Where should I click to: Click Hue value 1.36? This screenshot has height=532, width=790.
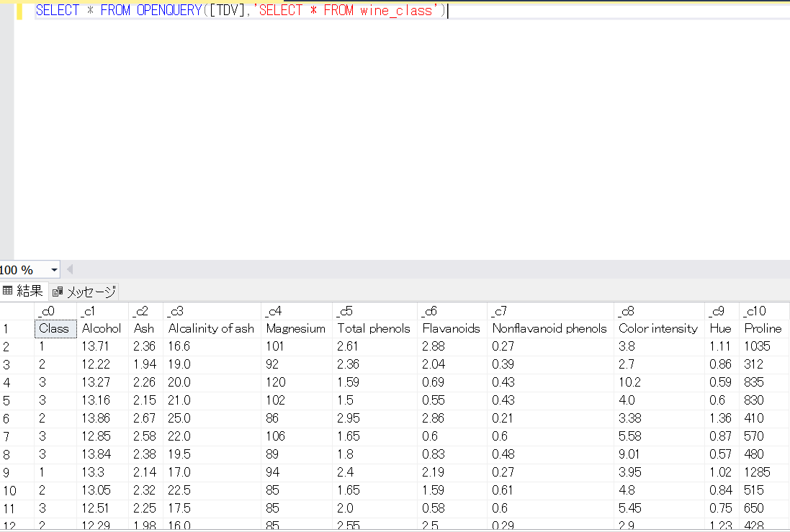tap(722, 418)
